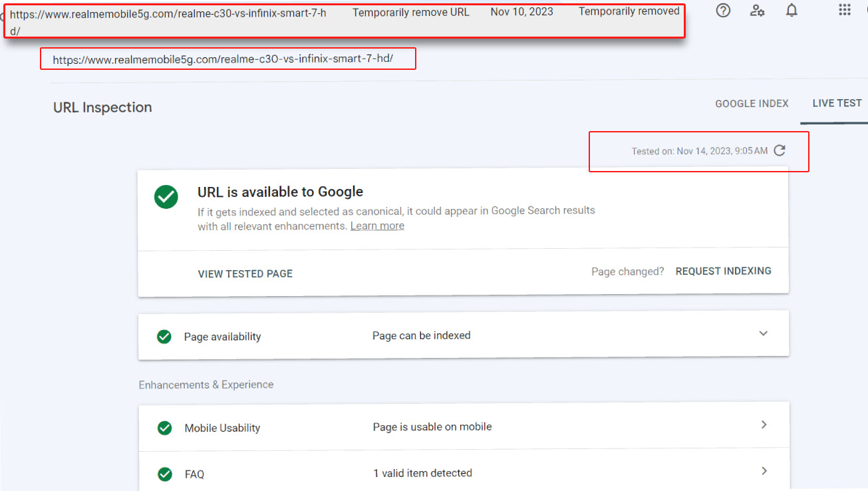
Task: Click the removal request URL in the top row
Action: click(x=168, y=22)
